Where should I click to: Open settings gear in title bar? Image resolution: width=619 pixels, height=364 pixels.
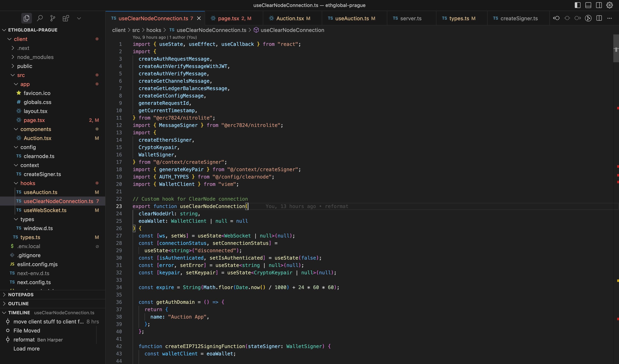tap(609, 5)
